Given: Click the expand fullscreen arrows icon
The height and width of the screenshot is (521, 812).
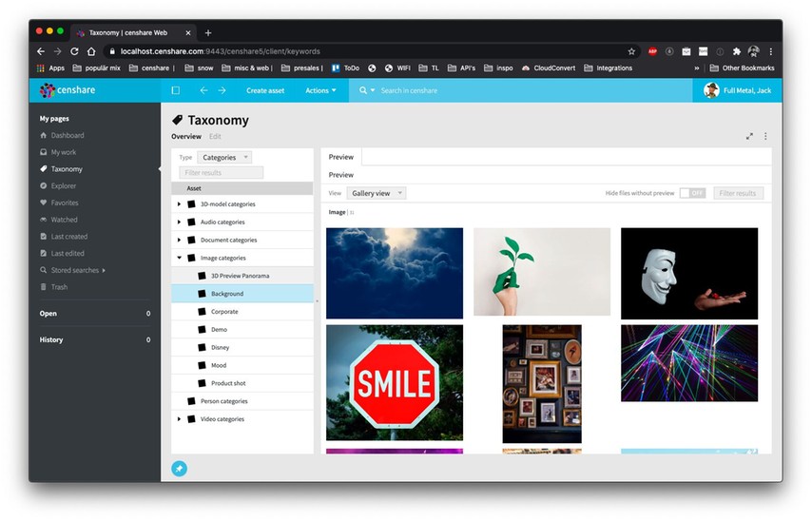Looking at the screenshot, I should coord(749,136).
